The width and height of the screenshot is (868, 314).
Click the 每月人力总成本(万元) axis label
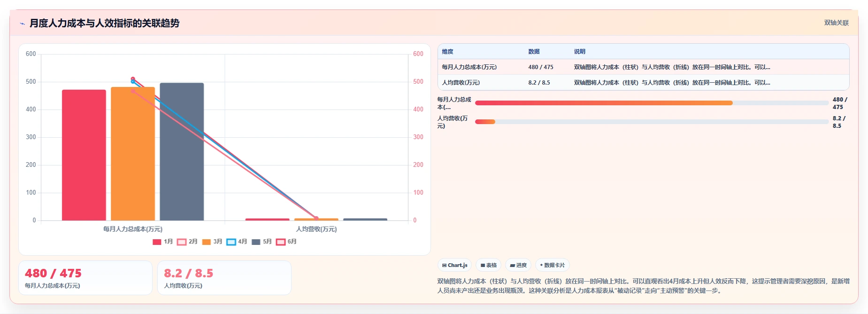[133, 229]
